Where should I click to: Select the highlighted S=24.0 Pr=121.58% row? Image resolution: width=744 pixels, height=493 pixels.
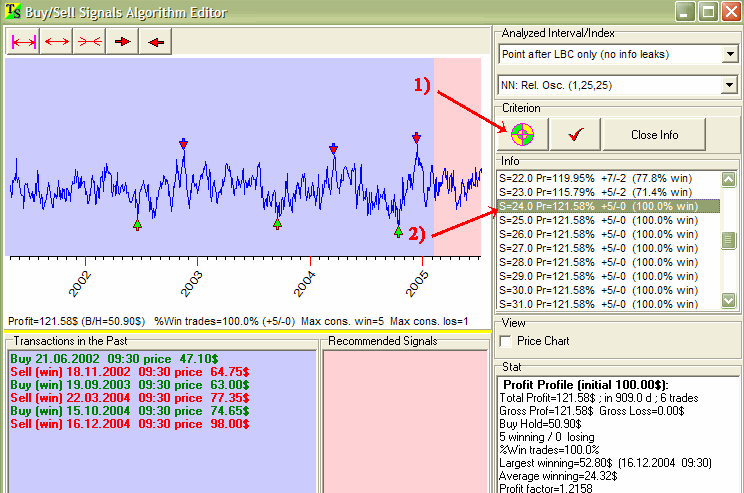[608, 206]
